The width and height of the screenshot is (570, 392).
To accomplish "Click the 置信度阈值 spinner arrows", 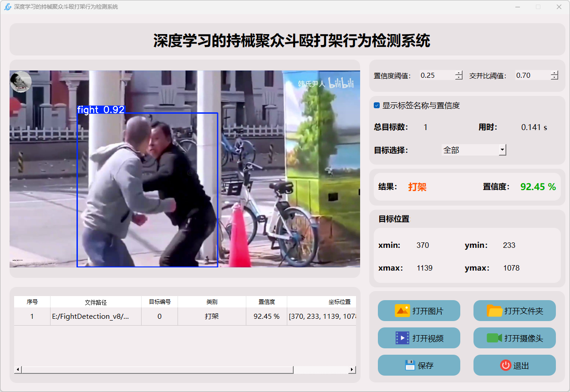I will click(x=459, y=75).
